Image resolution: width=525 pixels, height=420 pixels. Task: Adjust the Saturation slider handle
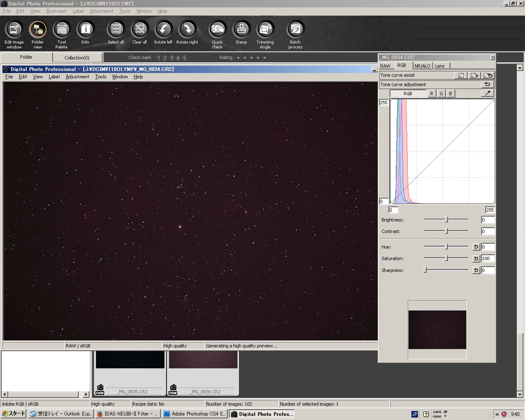447,258
